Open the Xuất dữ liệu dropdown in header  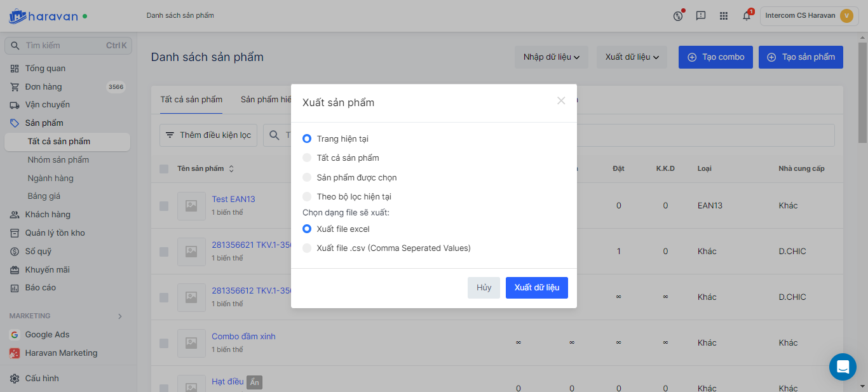(632, 57)
